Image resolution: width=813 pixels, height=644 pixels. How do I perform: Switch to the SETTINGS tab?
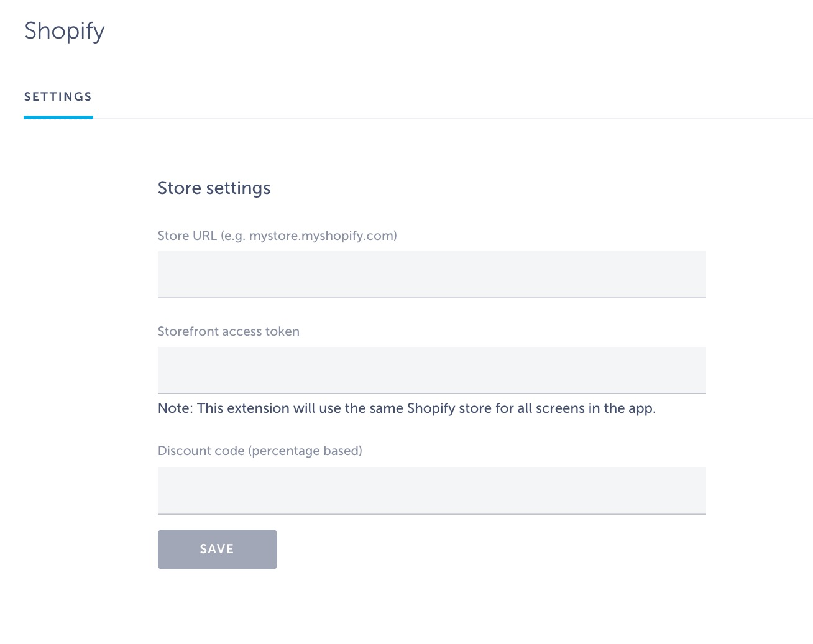point(58,96)
